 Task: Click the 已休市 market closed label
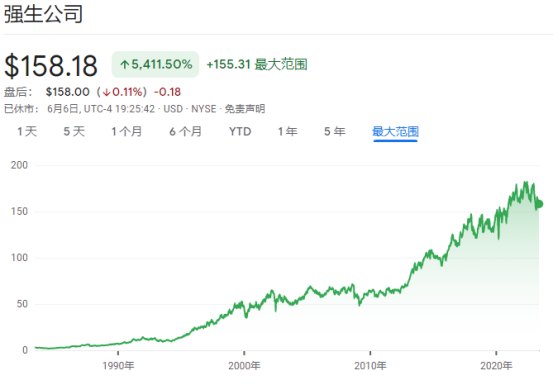[22, 109]
